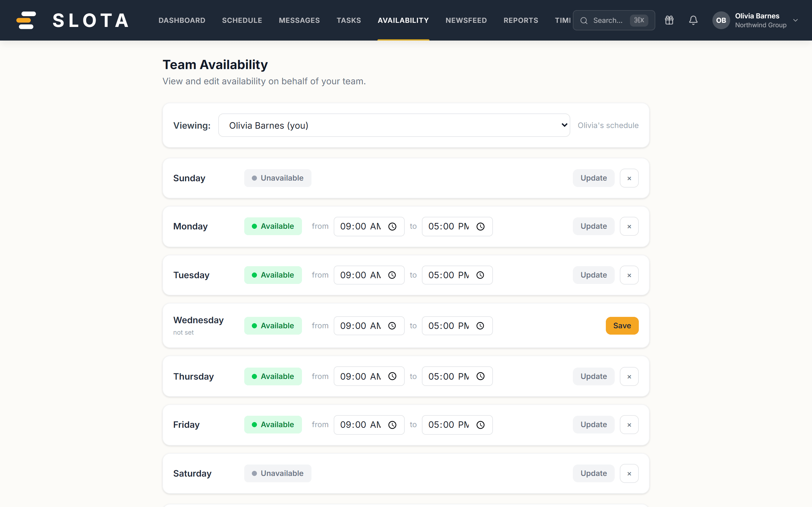
Task: Click the Slota logo icon
Action: (26, 20)
